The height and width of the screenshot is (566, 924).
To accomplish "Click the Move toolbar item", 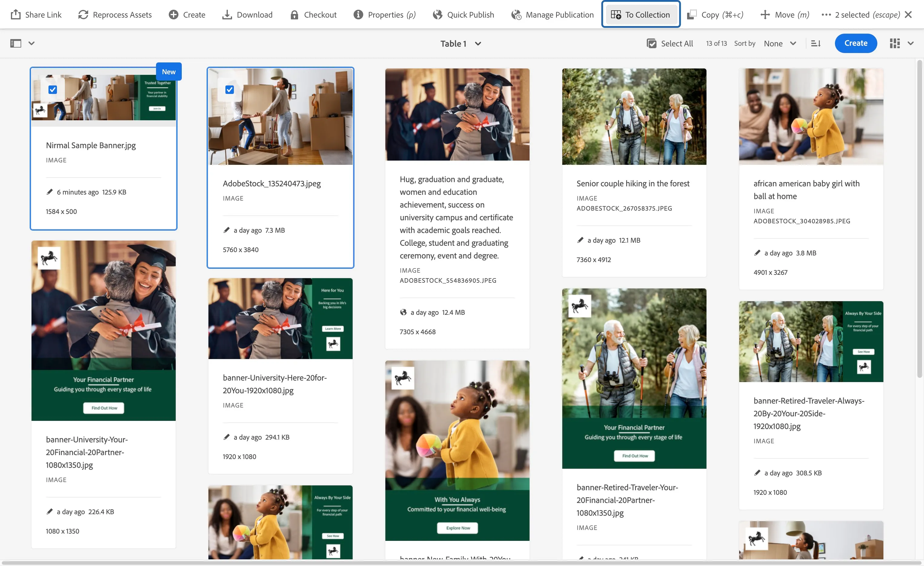I will click(785, 15).
